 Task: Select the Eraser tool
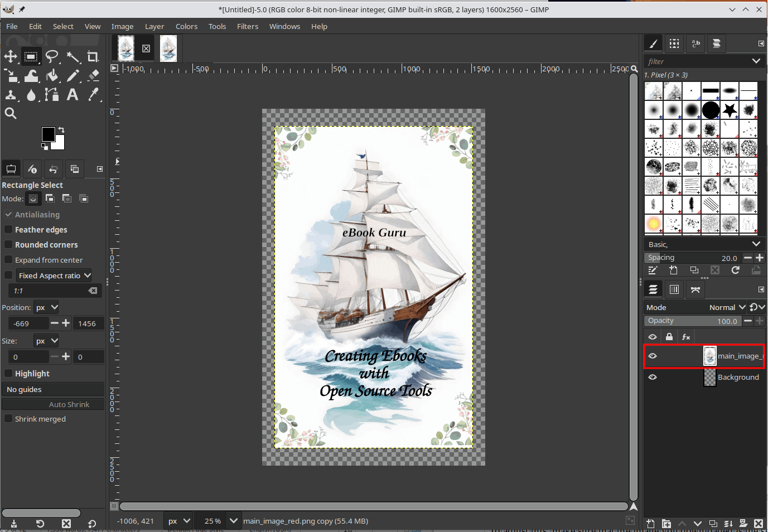pyautogui.click(x=93, y=75)
